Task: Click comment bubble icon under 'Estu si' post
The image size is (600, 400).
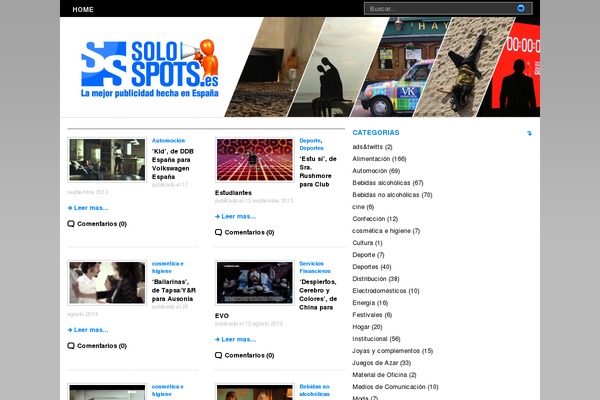Action: 218,232
